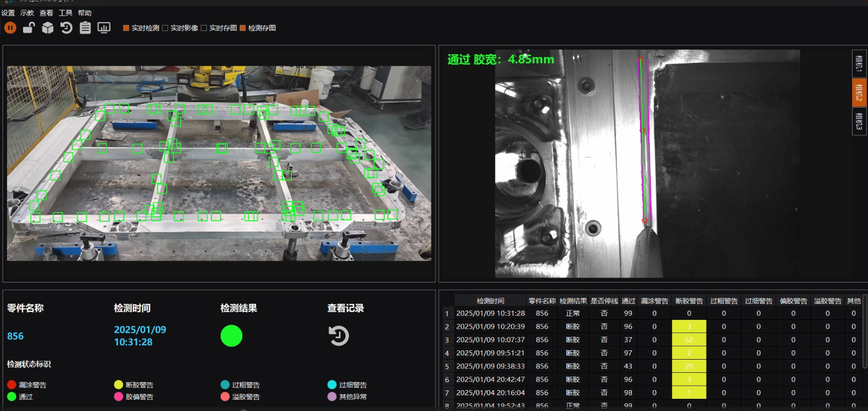
Task: Enable the 实时存图 checkbox
Action: click(204, 28)
